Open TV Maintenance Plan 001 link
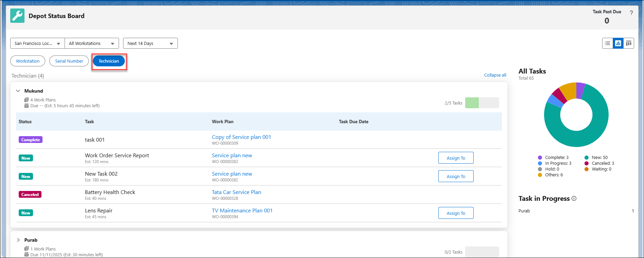Viewport: 644px width, 258px height. [242, 210]
